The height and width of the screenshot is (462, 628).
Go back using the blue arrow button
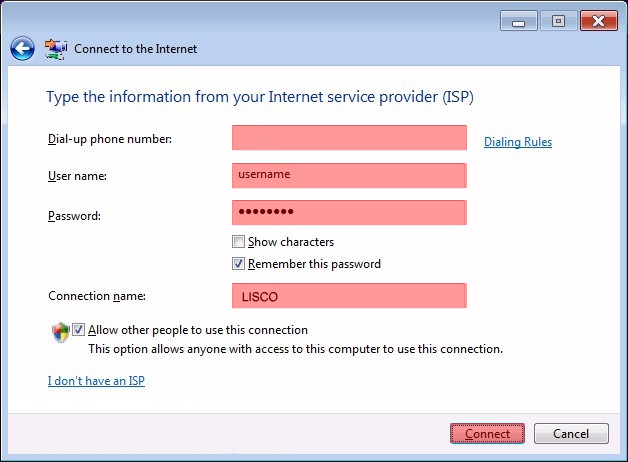pyautogui.click(x=22, y=49)
